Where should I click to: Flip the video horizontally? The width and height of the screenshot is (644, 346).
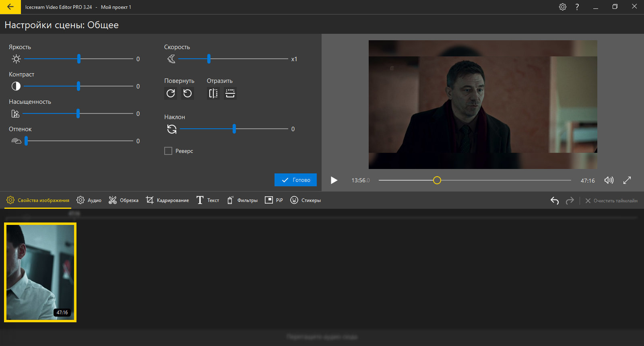(x=213, y=93)
